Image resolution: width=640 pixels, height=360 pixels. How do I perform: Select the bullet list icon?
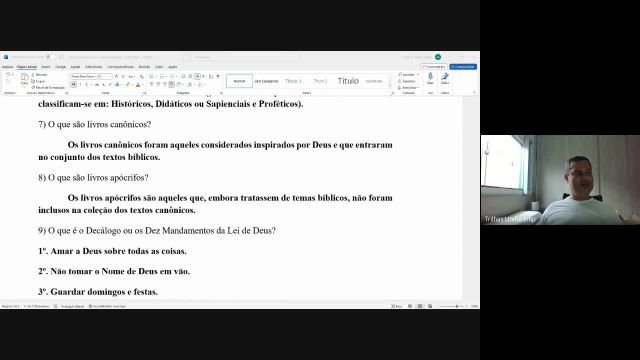point(151,76)
